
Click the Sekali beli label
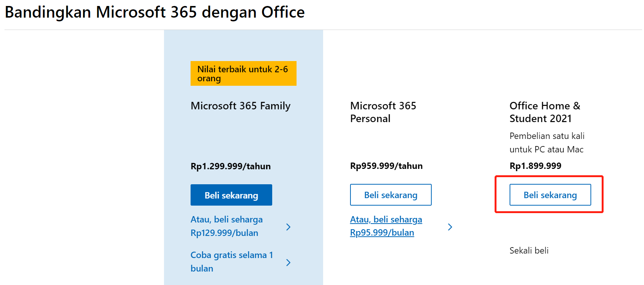pyautogui.click(x=529, y=251)
